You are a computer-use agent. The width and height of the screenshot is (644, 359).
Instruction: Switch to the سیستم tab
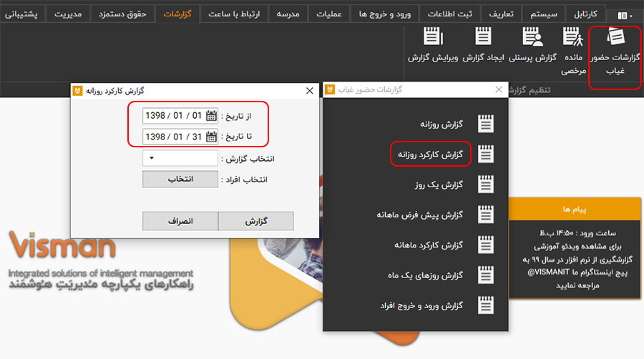(x=544, y=14)
